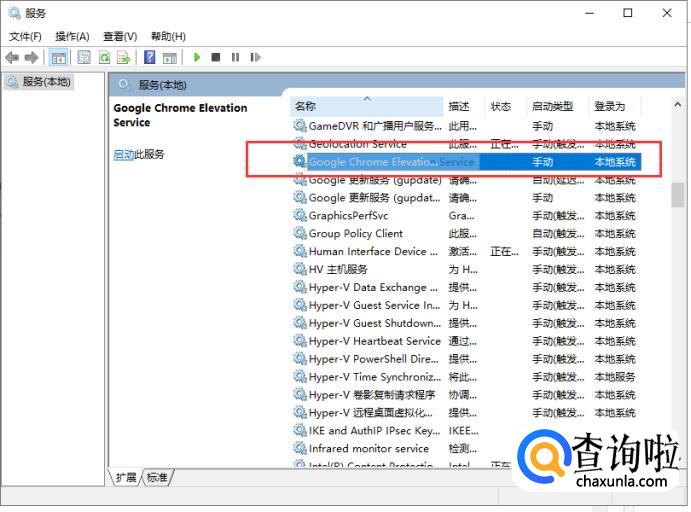The width and height of the screenshot is (691, 512).
Task: Start the service with green play icon
Action: (197, 57)
